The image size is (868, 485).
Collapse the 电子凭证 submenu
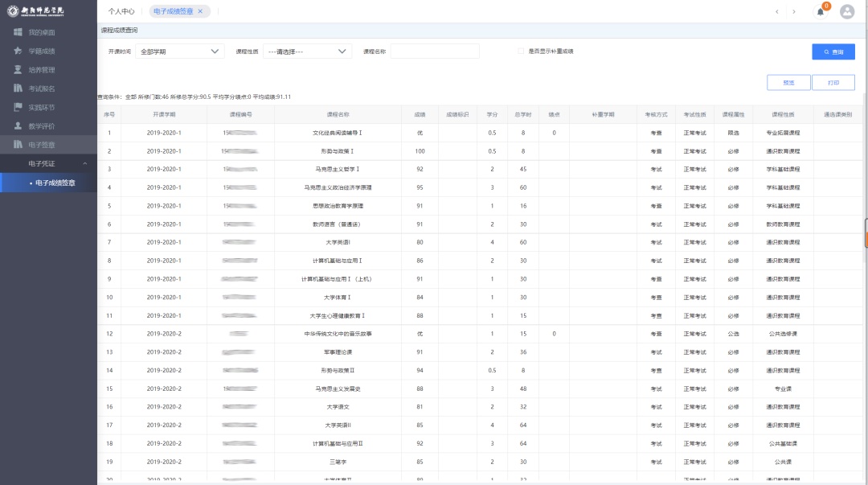pos(85,164)
